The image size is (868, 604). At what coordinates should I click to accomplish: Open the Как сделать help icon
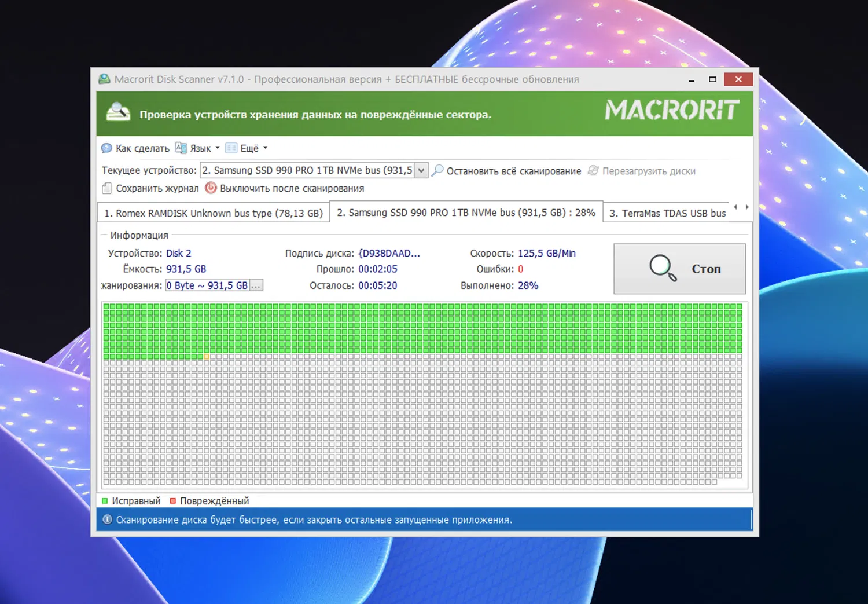pos(107,148)
